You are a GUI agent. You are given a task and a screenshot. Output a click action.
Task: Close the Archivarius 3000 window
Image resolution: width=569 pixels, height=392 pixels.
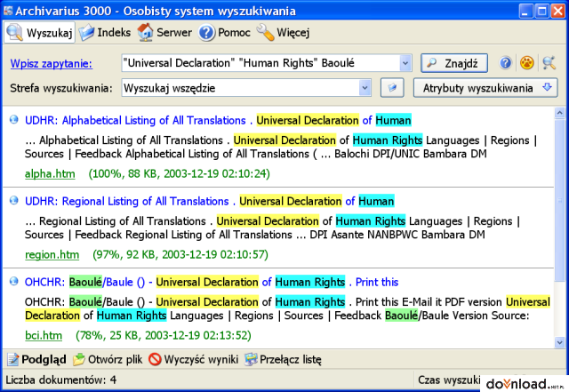point(558,12)
